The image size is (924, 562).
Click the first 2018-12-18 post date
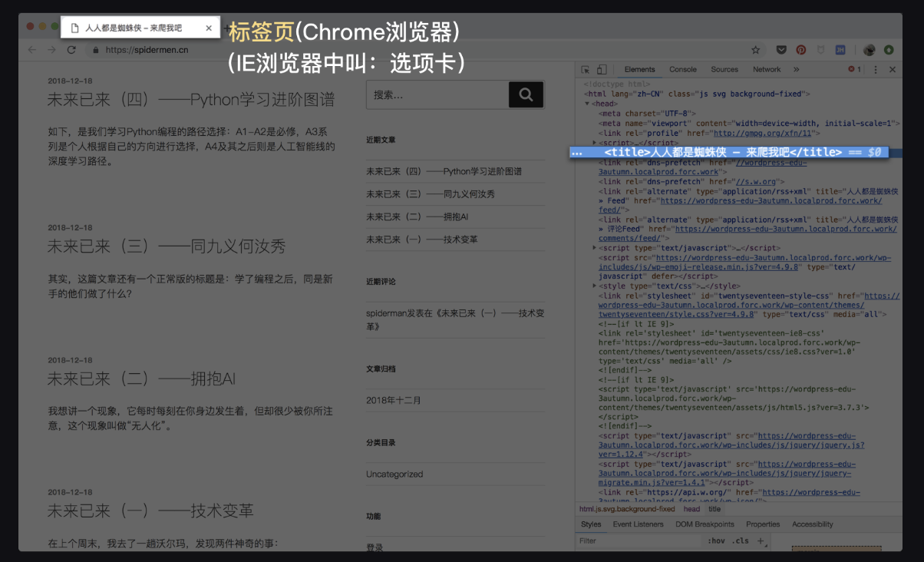pyautogui.click(x=70, y=81)
